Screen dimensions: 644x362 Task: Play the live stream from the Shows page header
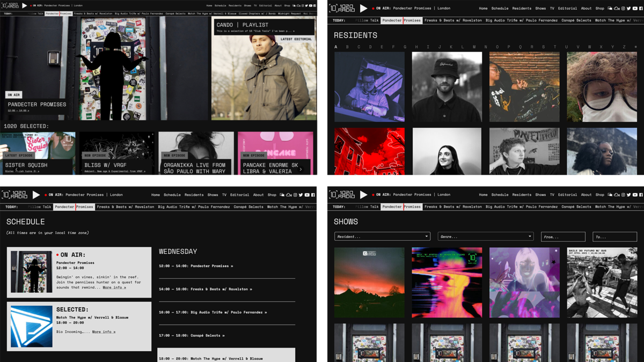363,195
